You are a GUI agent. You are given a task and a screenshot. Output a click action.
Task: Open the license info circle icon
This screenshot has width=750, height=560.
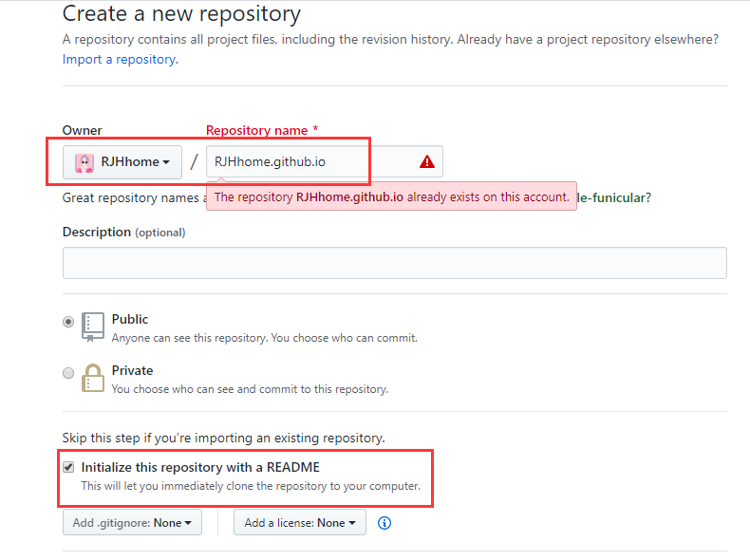pos(384,523)
